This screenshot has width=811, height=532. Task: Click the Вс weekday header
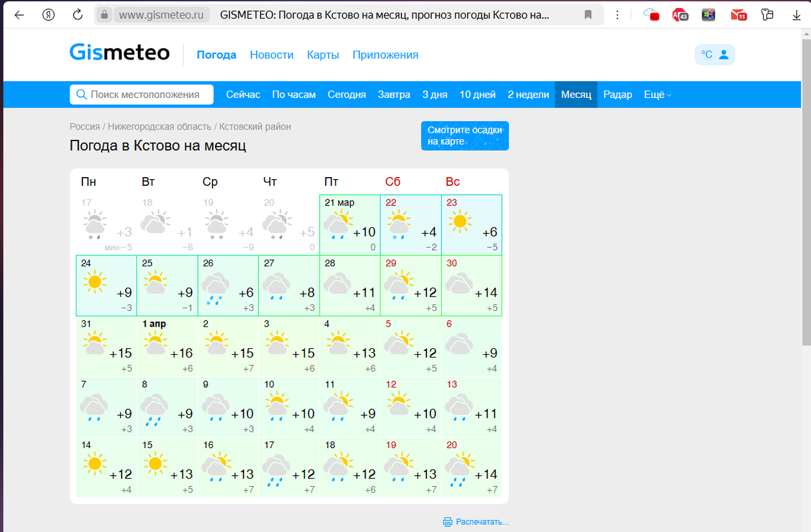(453, 182)
